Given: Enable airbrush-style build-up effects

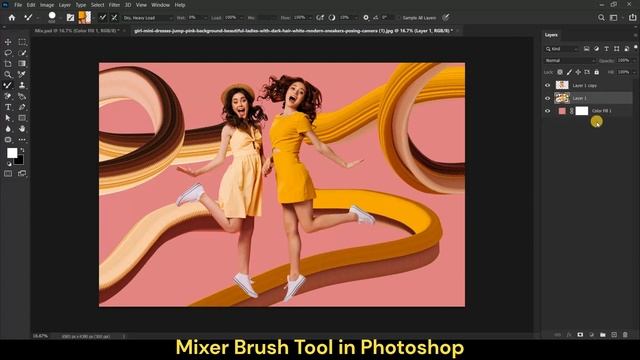Looking at the screenshot, I should pyautogui.click(x=320, y=18).
